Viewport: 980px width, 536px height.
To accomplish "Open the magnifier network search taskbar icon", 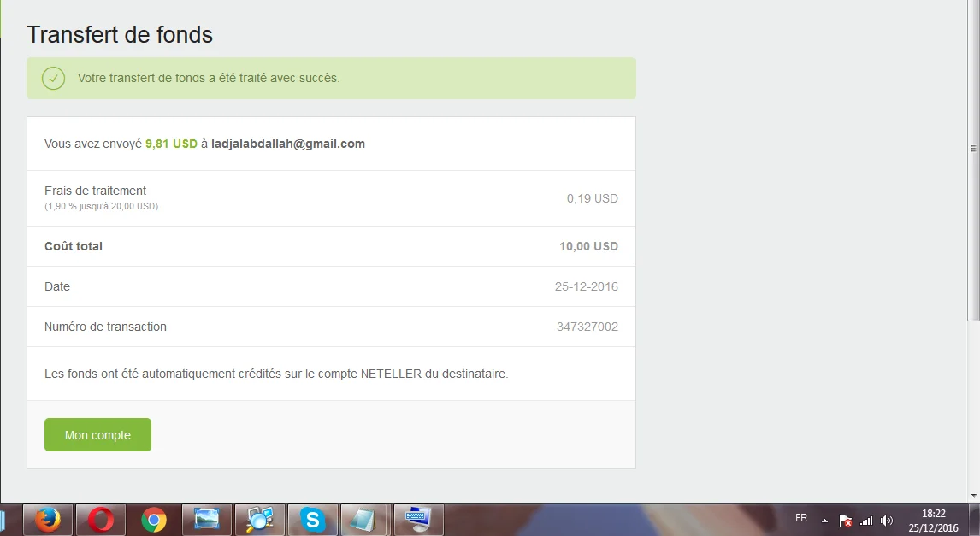I will pos(260,519).
